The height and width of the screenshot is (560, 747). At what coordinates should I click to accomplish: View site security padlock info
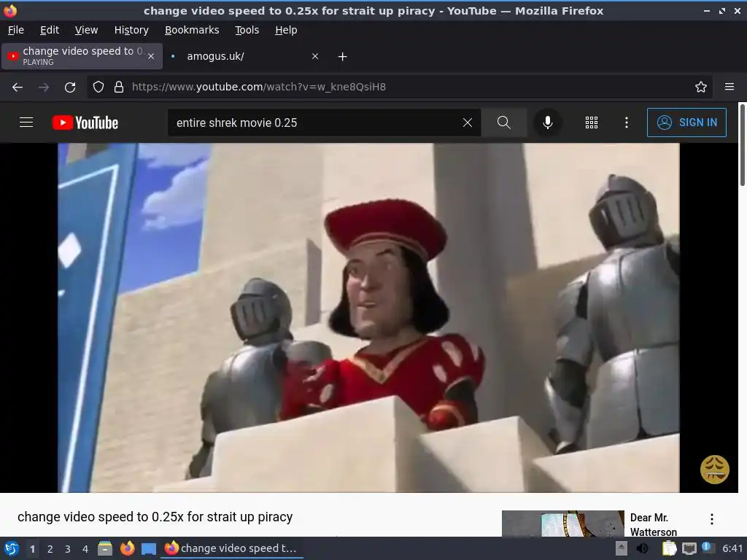pos(119,87)
